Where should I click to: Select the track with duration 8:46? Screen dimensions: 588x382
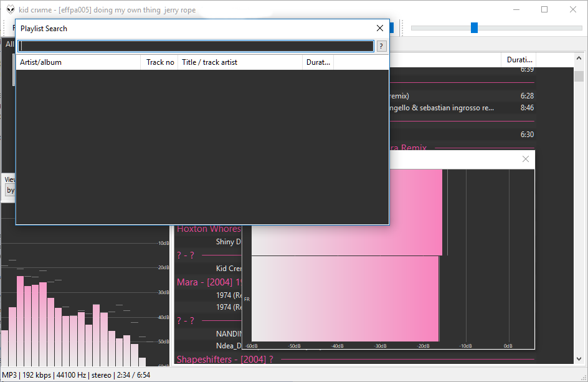(462, 108)
